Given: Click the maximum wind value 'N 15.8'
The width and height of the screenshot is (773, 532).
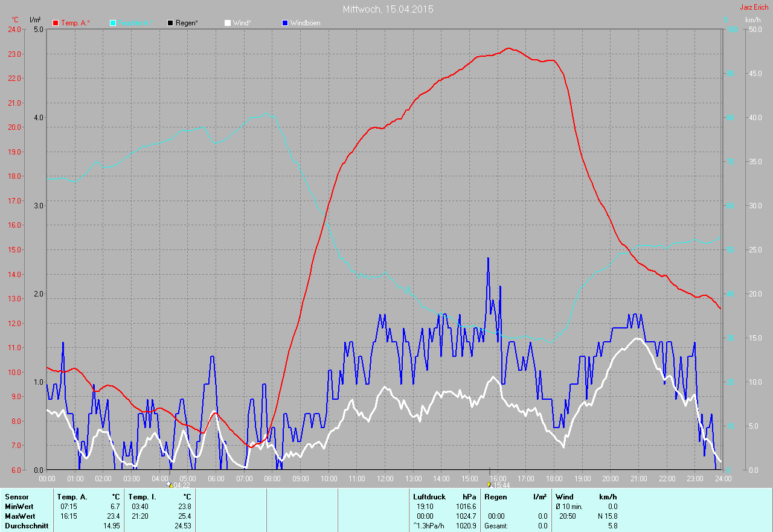Looking at the screenshot, I should click(608, 516).
